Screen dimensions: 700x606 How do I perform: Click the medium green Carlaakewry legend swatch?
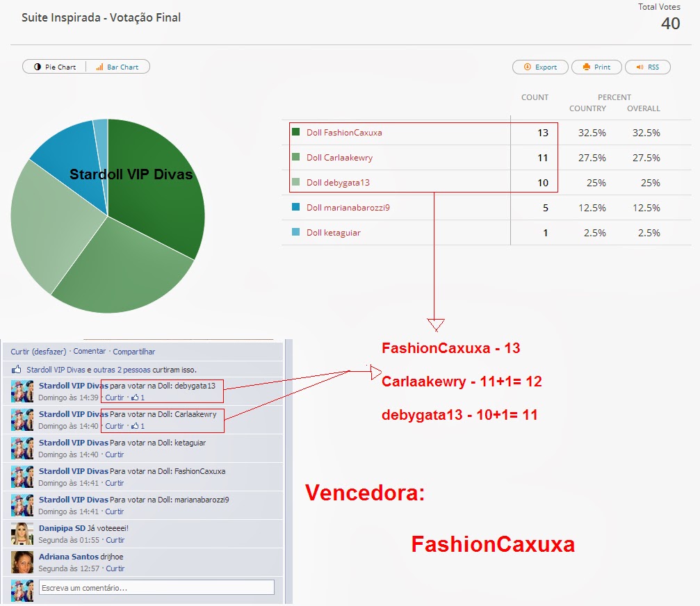coord(295,156)
